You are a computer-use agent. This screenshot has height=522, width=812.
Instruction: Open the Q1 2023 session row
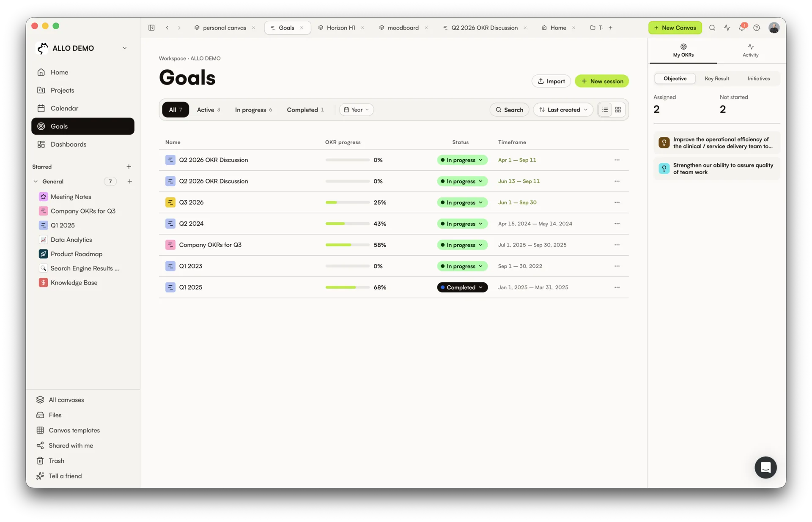(x=394, y=266)
